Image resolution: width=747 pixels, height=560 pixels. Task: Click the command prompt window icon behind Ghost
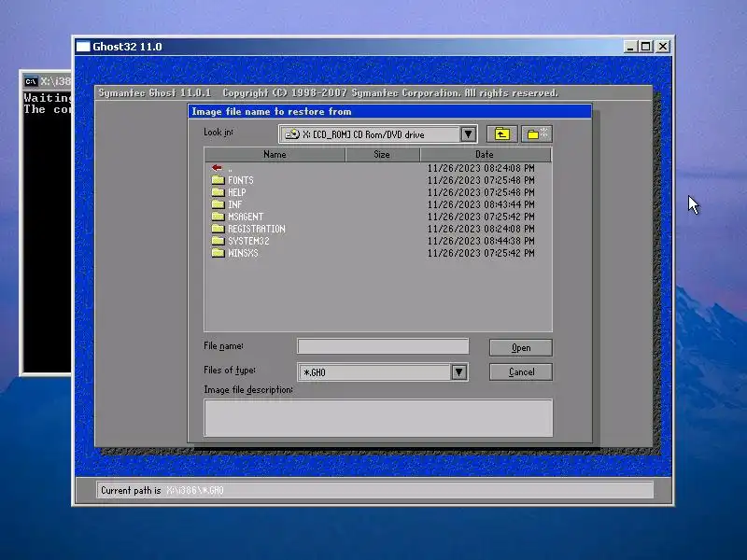(x=31, y=81)
